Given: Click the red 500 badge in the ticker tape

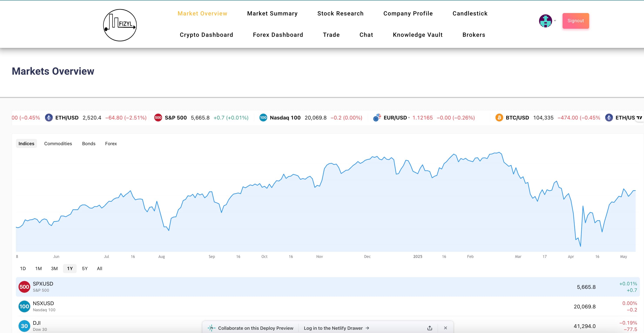Looking at the screenshot, I should 158,118.
